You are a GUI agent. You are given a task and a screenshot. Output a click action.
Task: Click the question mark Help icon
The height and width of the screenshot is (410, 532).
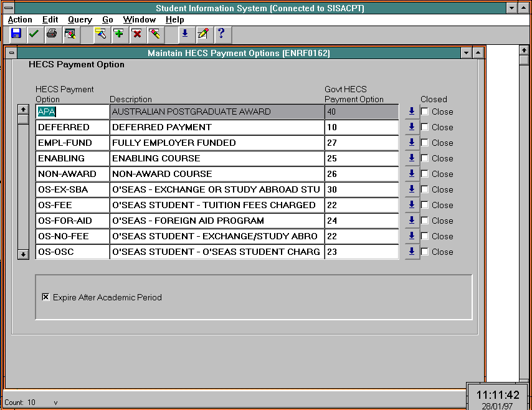221,34
